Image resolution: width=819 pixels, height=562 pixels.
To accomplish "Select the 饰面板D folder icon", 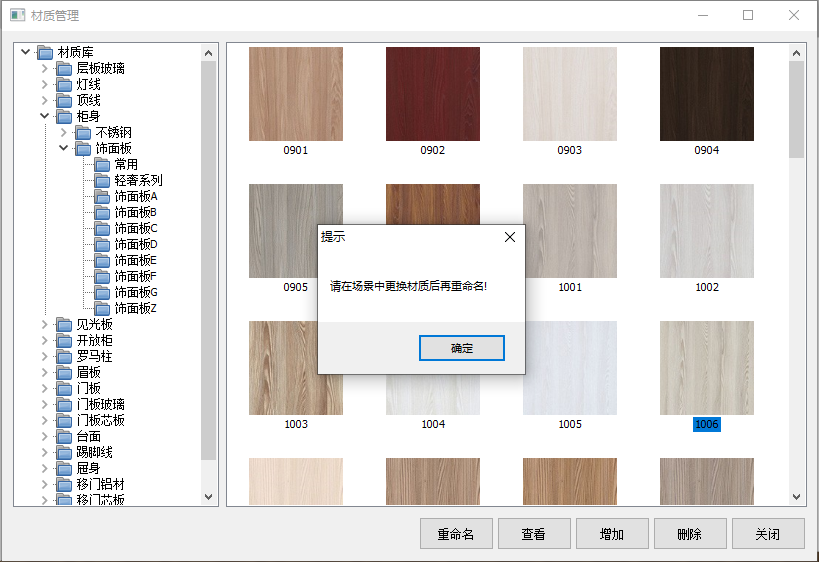I will pos(102,245).
